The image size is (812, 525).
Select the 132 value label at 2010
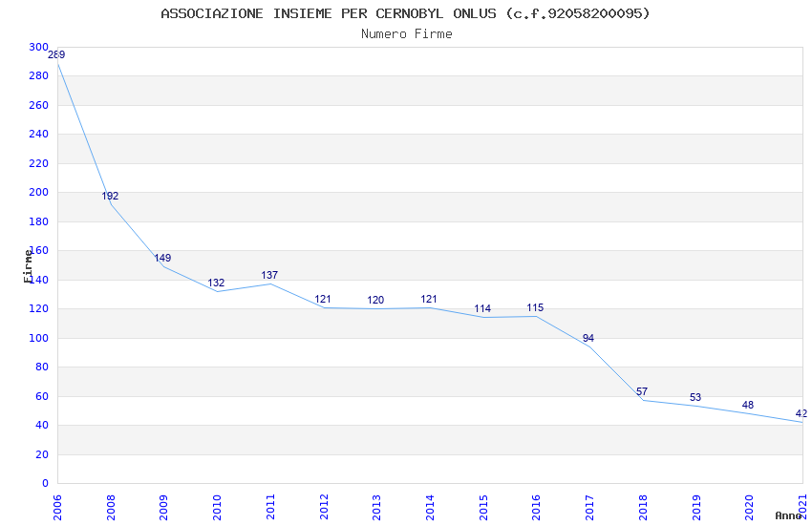216,283
